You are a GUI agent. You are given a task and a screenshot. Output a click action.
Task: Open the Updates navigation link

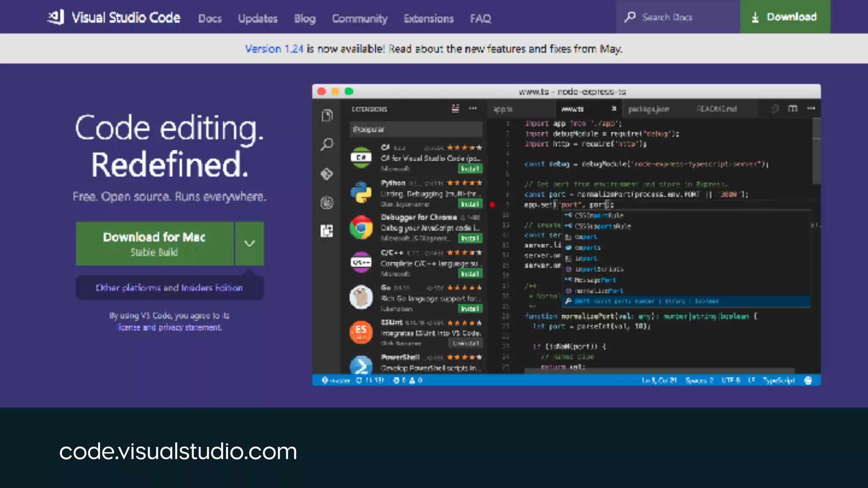click(x=258, y=19)
